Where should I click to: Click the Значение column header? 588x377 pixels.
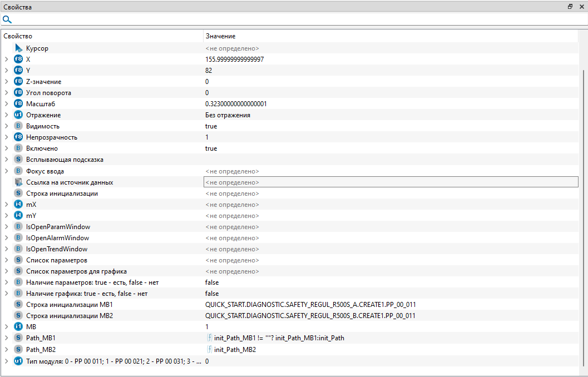tap(220, 36)
